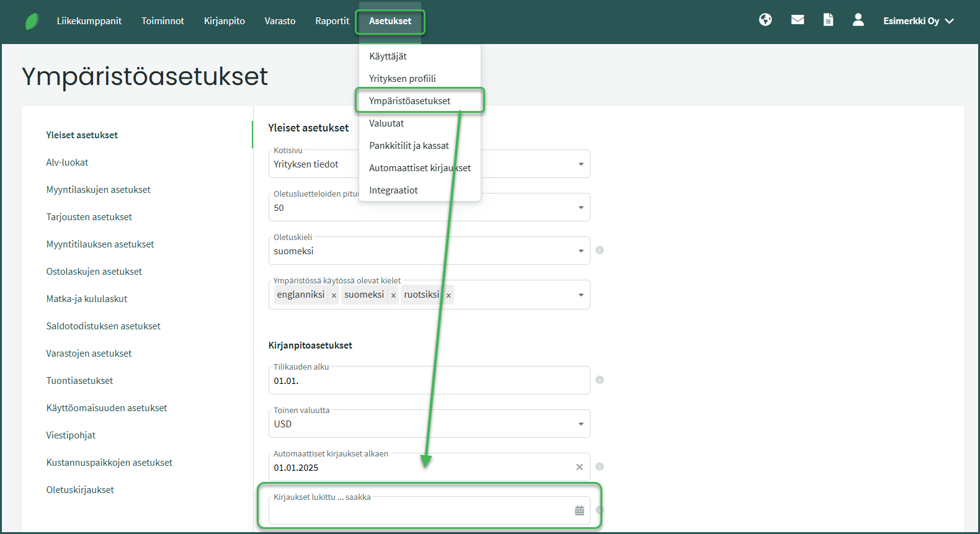Viewport: 980px width, 534px height.
Task: Select Valuutat from Asetukset menu
Action: pyautogui.click(x=386, y=123)
